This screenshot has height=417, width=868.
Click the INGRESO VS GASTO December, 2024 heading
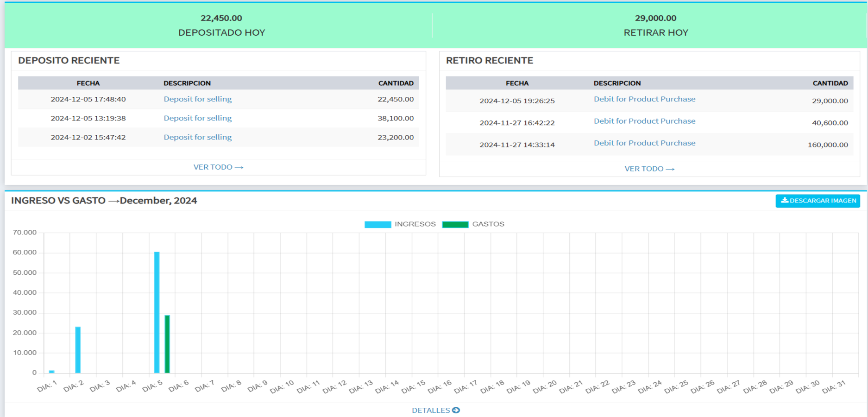coord(104,201)
